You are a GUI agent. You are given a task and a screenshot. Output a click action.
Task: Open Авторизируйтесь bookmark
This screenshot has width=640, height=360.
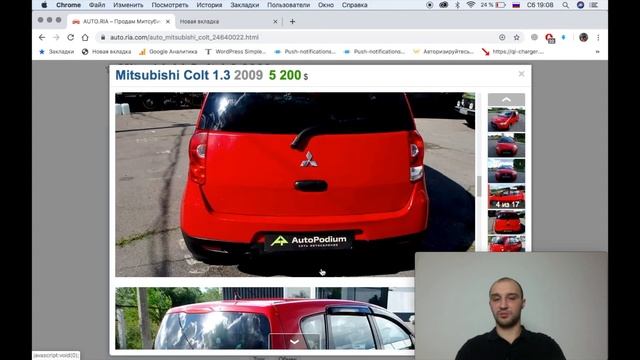(x=443, y=51)
